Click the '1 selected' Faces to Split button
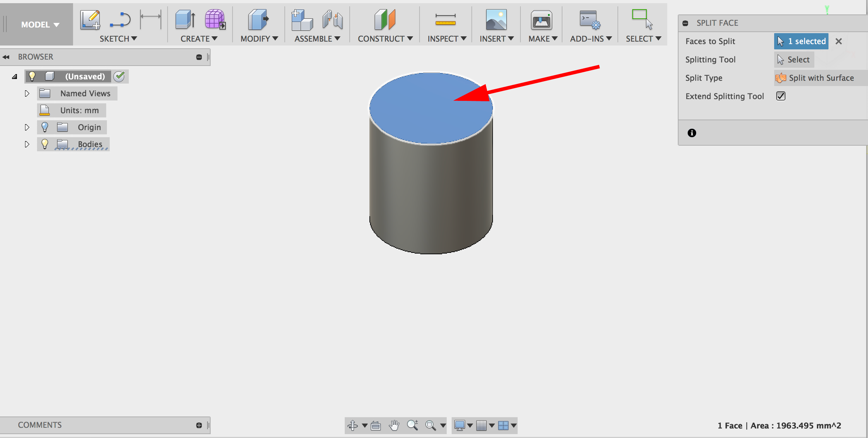The width and height of the screenshot is (868, 438). point(801,41)
